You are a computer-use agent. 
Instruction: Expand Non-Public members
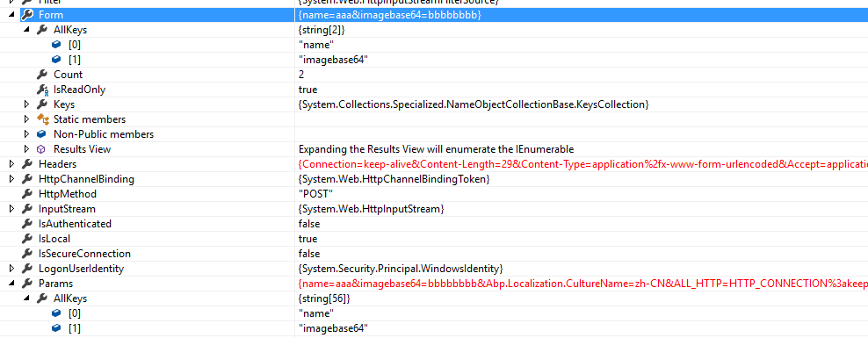(26, 134)
